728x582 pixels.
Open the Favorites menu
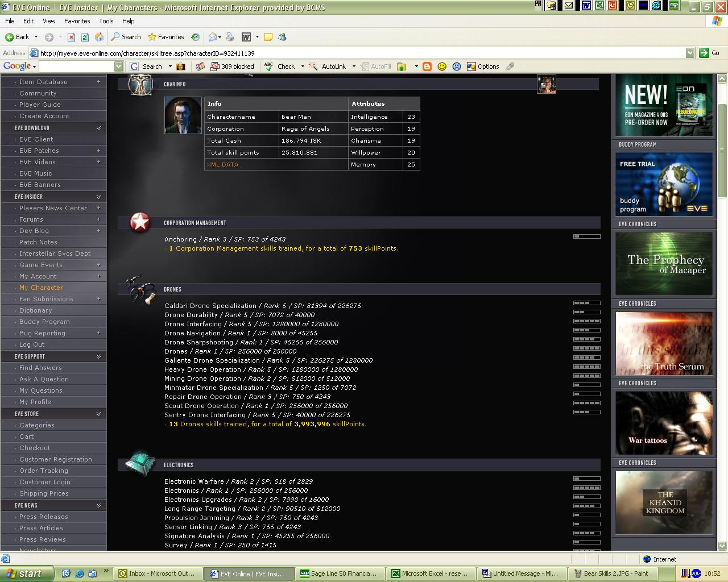click(77, 21)
